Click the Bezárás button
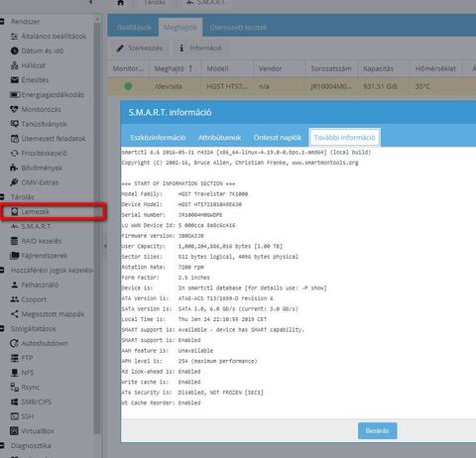The height and width of the screenshot is (458, 476). point(377,430)
